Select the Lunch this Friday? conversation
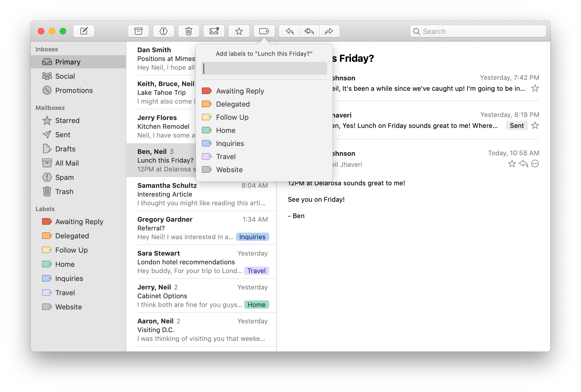 click(161, 160)
